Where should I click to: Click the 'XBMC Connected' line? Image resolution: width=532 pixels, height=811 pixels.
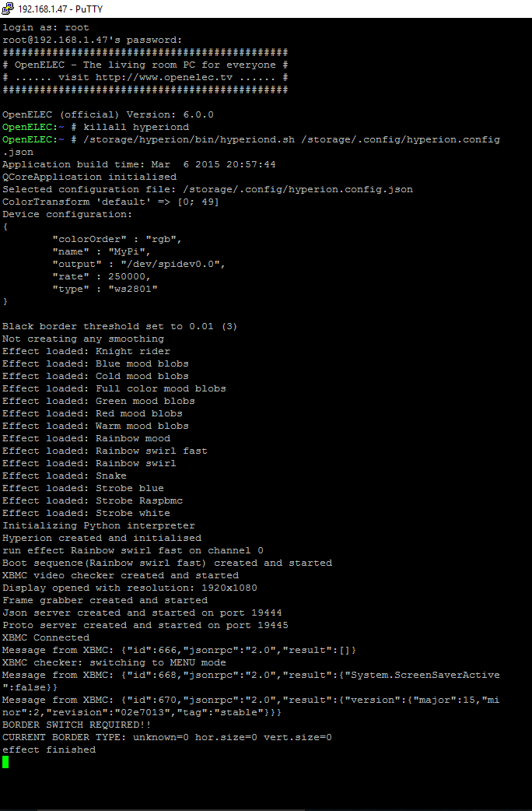coord(45,637)
